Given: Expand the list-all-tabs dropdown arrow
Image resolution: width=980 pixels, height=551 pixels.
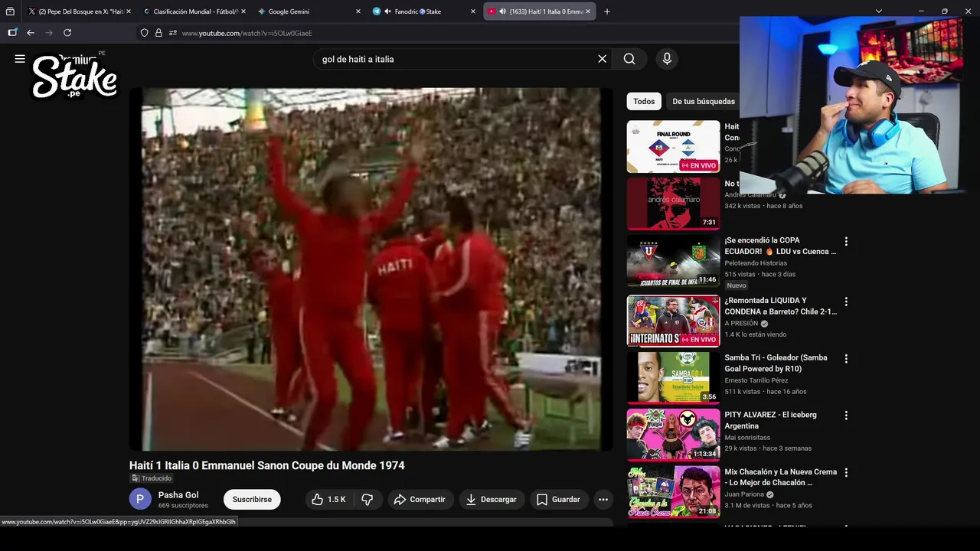Looking at the screenshot, I should click(x=879, y=11).
